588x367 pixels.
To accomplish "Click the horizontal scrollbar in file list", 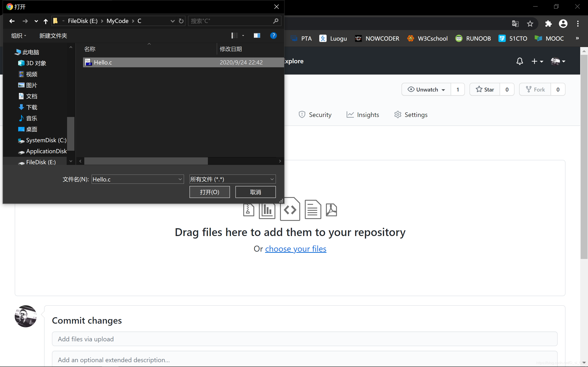I will (x=146, y=161).
